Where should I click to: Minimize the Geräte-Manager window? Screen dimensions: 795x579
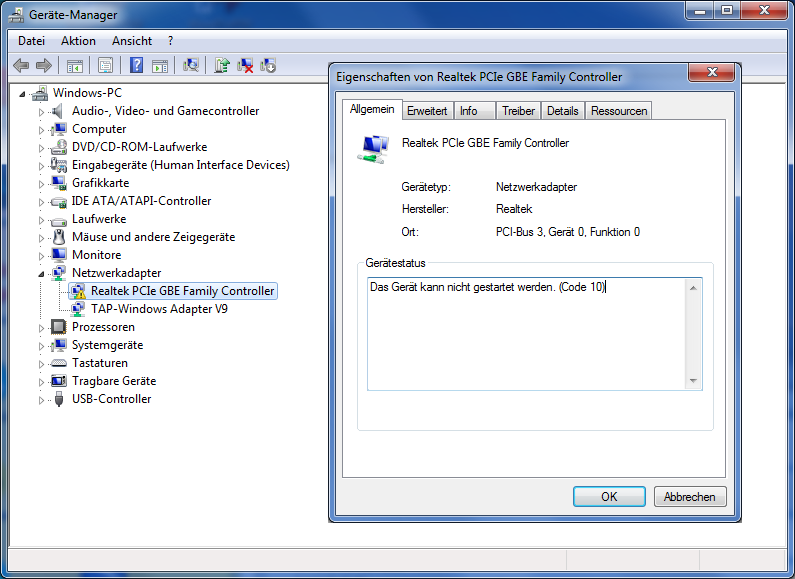coord(700,10)
